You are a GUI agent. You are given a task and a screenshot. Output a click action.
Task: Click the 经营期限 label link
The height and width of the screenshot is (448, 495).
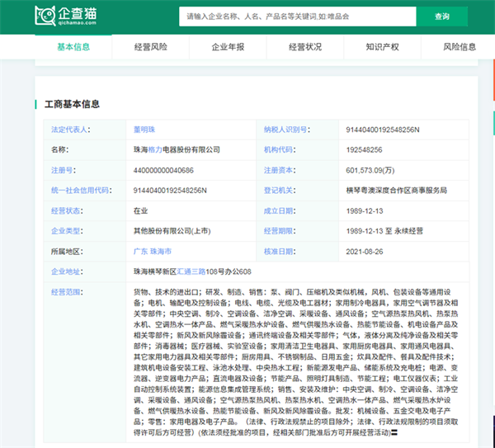278,231
